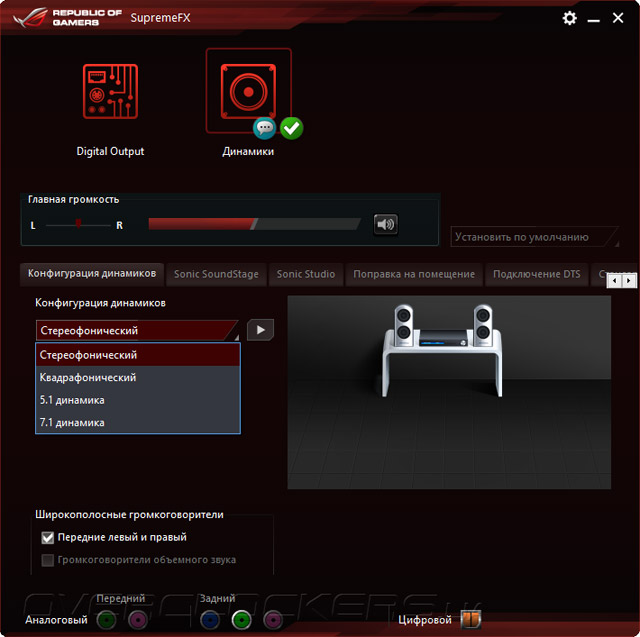Toggle Передние левый и правый checkbox
The width and height of the screenshot is (640, 637).
pos(48,537)
